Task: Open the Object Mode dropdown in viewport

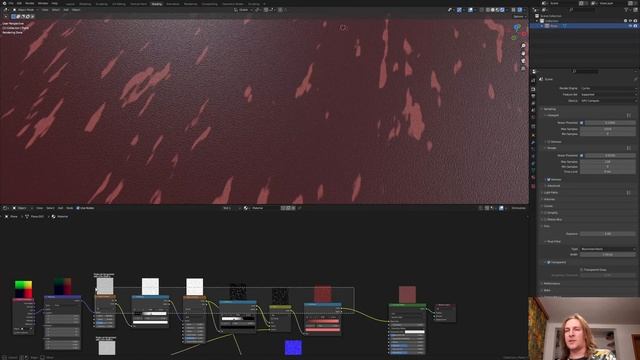Action: coord(25,10)
